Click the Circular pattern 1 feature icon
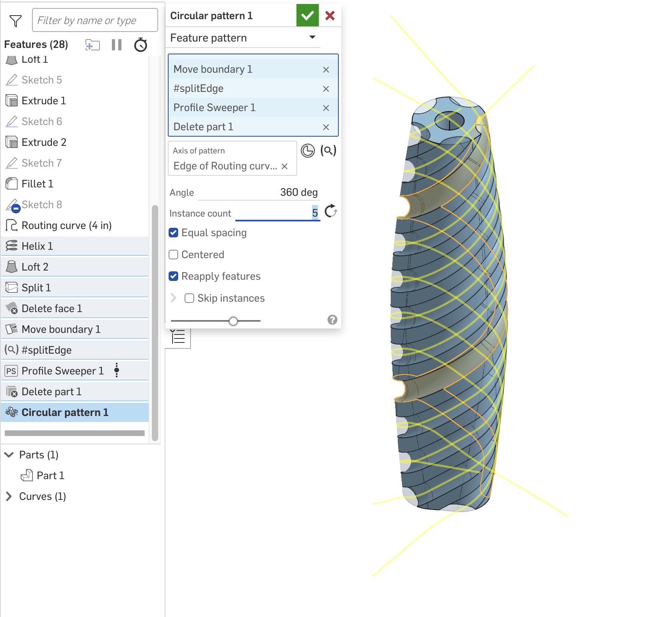This screenshot has width=672, height=617. coord(12,412)
